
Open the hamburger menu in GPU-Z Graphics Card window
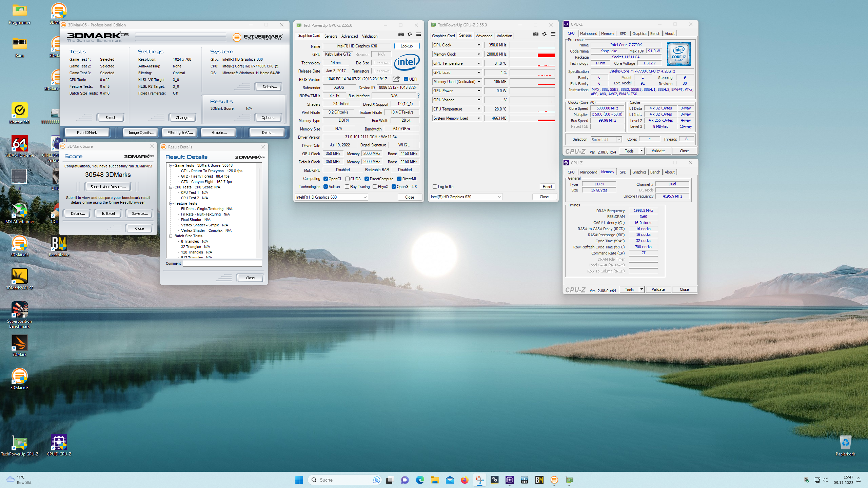(x=418, y=34)
